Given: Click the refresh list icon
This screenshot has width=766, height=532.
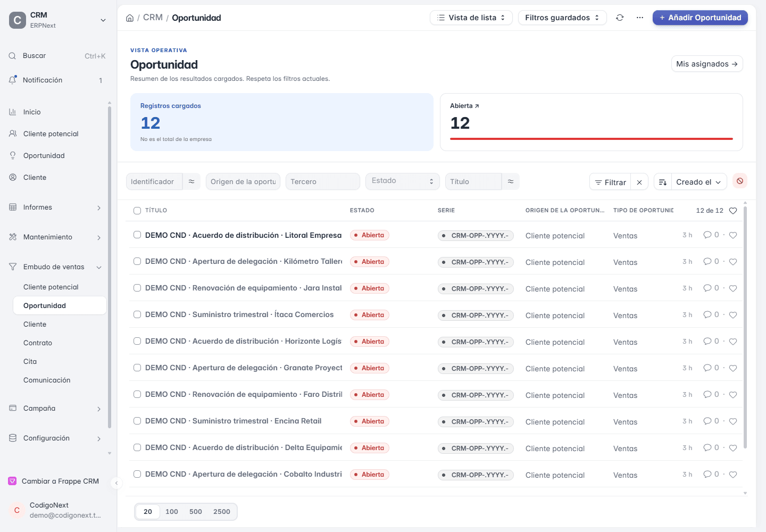Looking at the screenshot, I should tap(620, 18).
